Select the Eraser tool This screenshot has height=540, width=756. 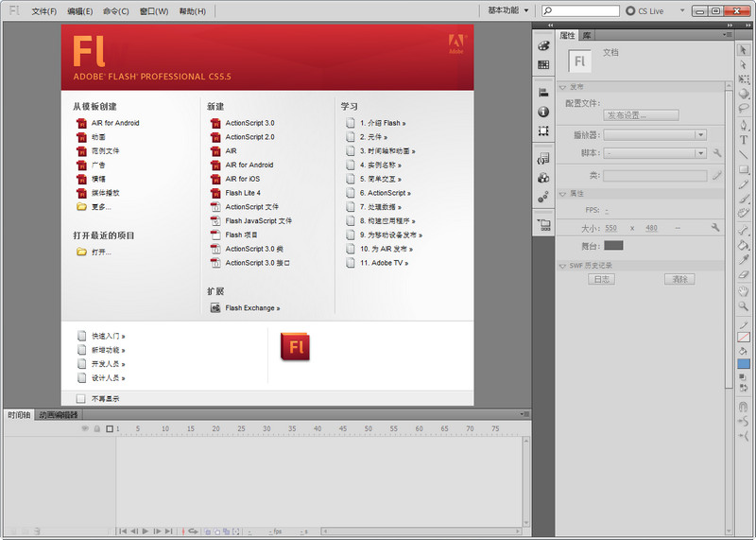(744, 274)
